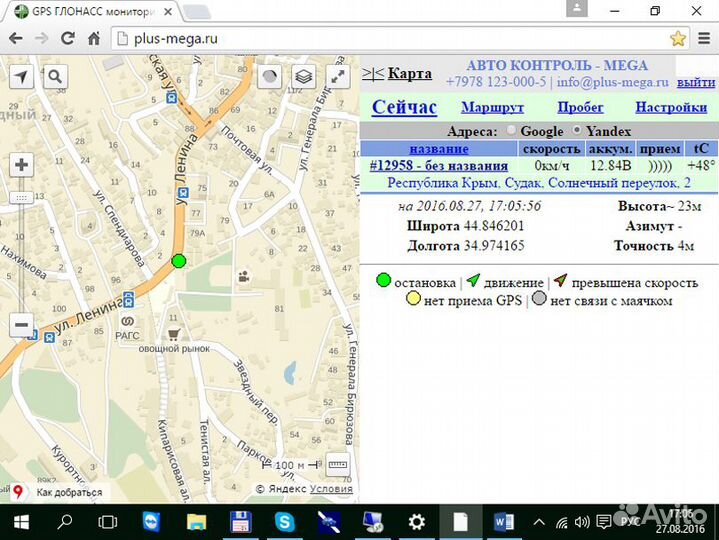Open tracker #12958 - без названия
Viewport: 719px width, 540px height.
coord(439,165)
